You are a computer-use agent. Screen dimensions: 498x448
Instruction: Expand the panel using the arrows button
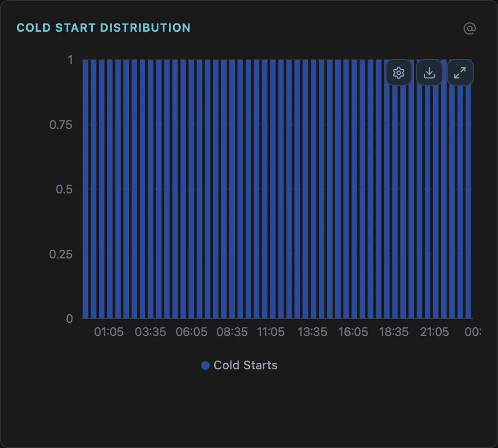tap(460, 72)
